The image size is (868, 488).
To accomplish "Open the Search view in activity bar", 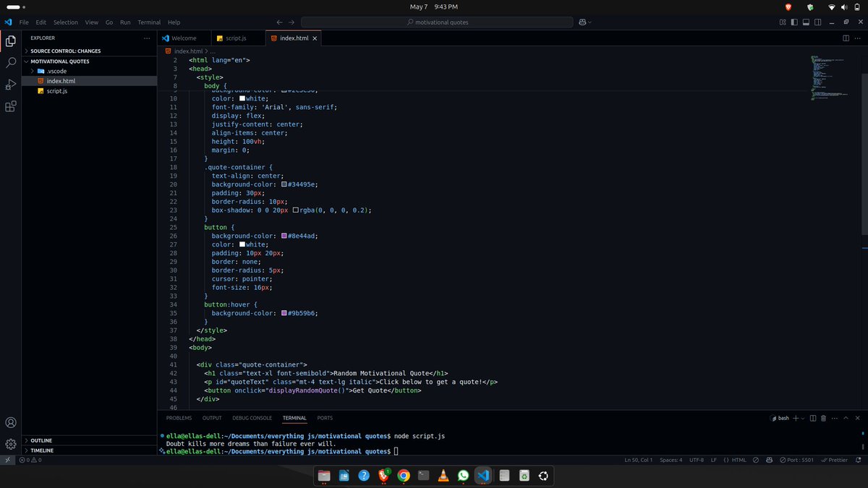I will click(x=11, y=63).
